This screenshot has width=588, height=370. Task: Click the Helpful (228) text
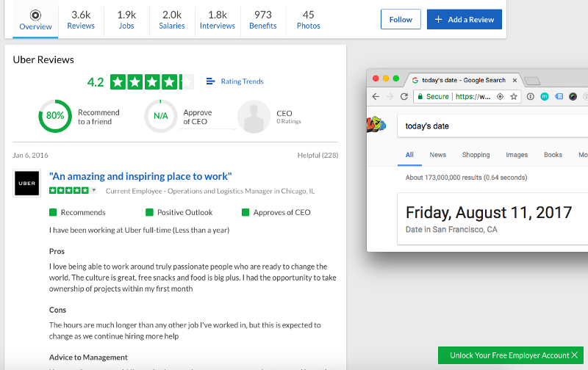318,155
